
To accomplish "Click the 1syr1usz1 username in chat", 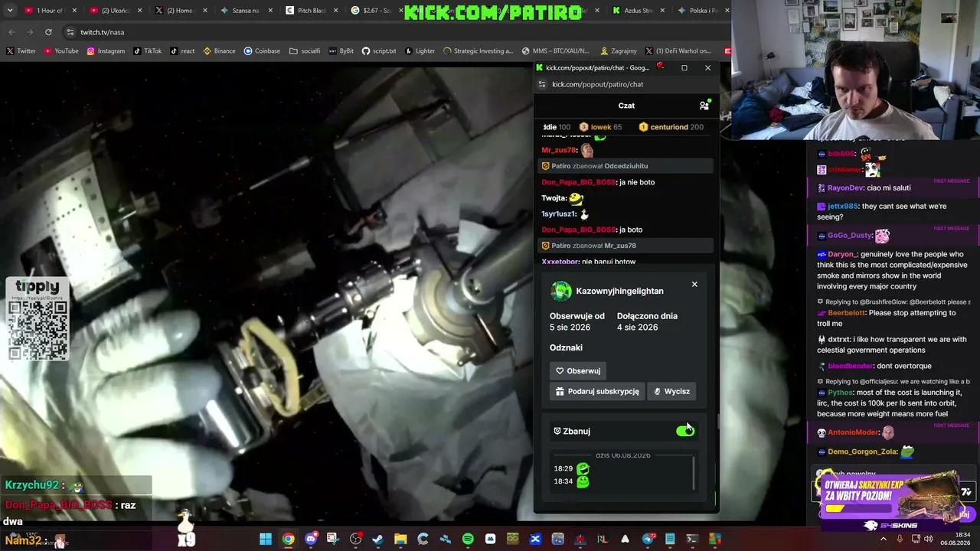I will [558, 214].
